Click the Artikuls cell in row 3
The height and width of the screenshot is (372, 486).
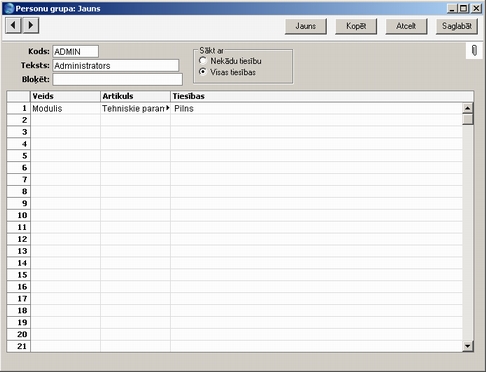[x=135, y=132]
